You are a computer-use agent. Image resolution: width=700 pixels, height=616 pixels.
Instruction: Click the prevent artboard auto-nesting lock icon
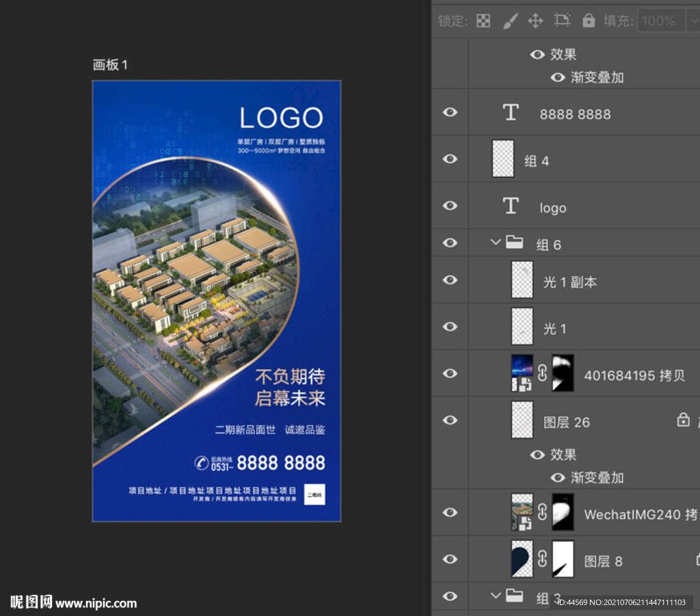tap(562, 21)
